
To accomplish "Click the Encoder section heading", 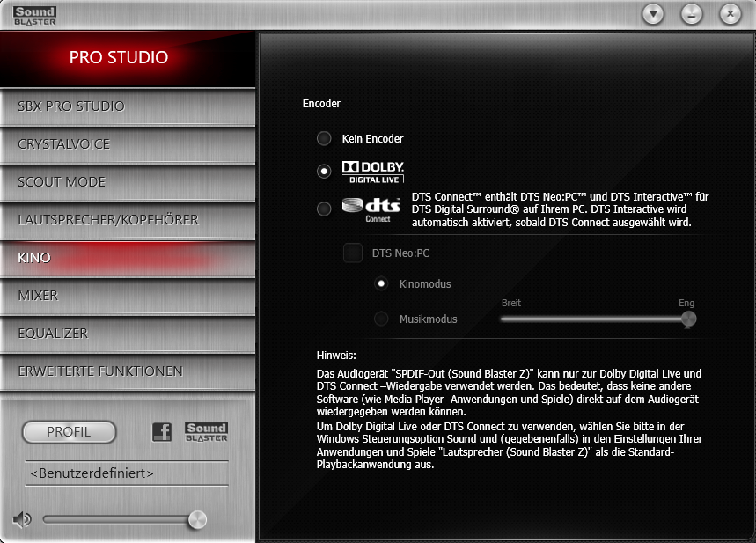I will click(321, 104).
